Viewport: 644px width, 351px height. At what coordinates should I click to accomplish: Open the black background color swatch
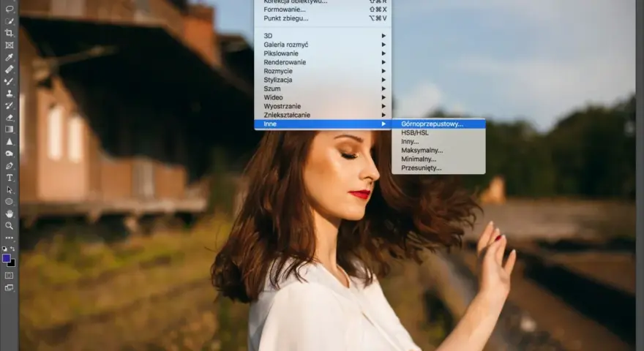click(12, 263)
